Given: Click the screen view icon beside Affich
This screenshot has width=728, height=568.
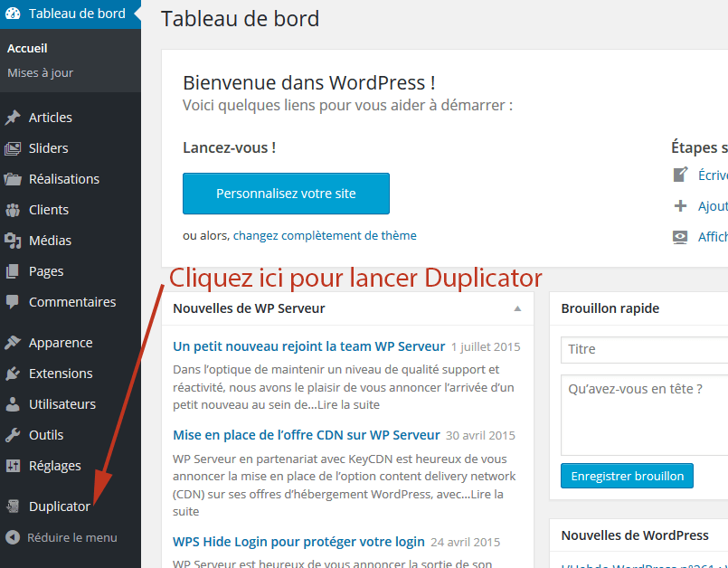Looking at the screenshot, I should pyautogui.click(x=680, y=237).
